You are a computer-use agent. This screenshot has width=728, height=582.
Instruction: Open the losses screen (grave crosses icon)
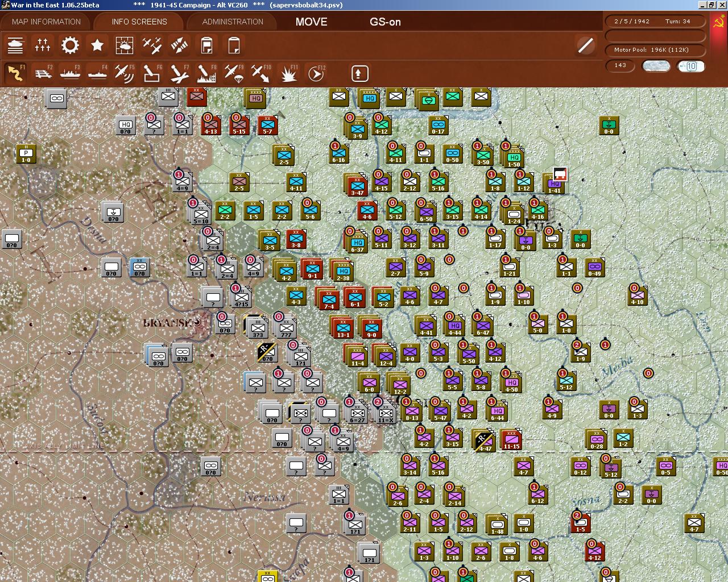point(43,45)
